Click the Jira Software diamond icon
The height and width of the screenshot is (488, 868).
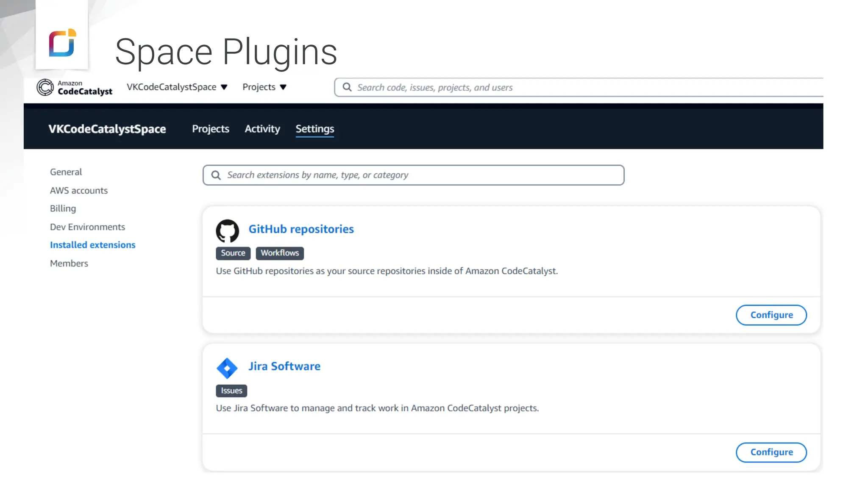(x=227, y=368)
